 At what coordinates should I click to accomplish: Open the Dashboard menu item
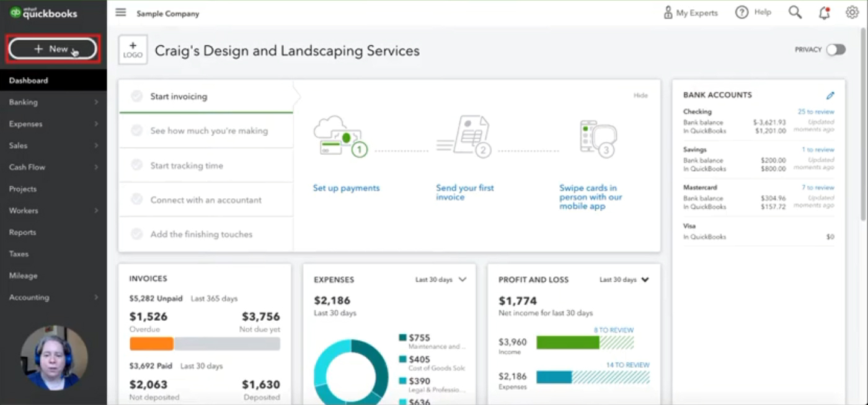53,81
